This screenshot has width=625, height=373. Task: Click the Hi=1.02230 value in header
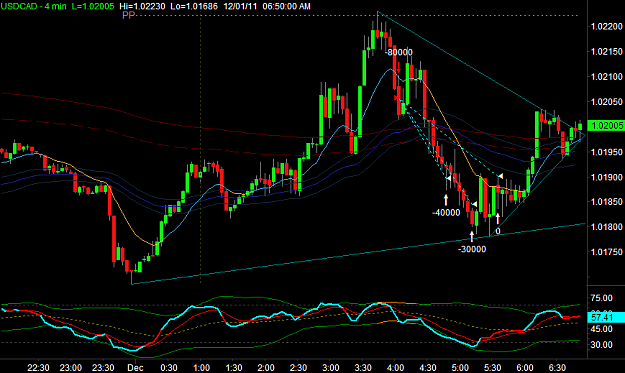[143, 6]
